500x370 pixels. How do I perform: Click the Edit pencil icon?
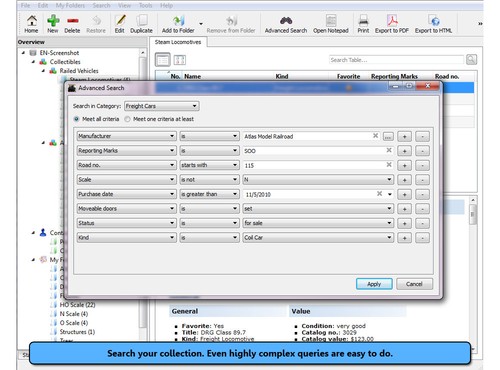pos(120,21)
